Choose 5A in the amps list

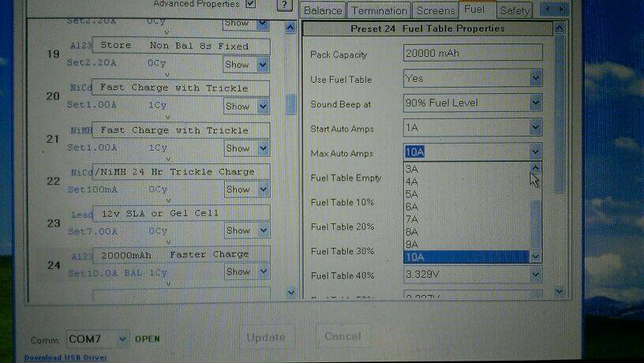(x=466, y=194)
